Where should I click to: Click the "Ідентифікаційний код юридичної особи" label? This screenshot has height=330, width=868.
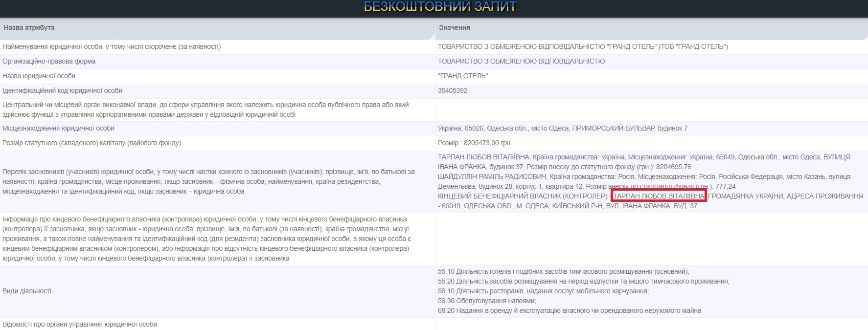pyautogui.click(x=62, y=90)
